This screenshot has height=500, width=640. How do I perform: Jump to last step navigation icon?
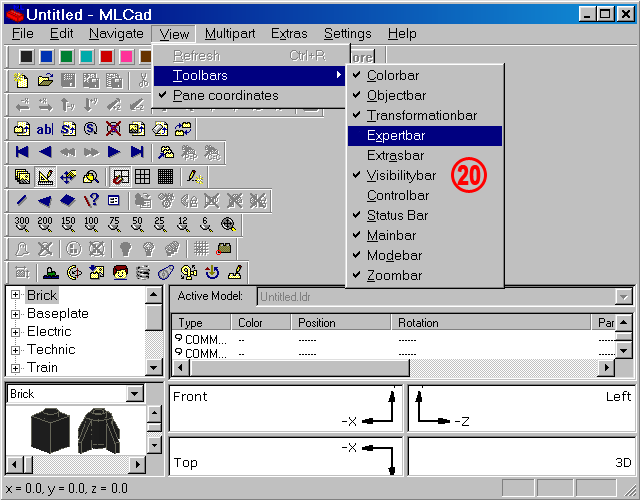[x=137, y=152]
